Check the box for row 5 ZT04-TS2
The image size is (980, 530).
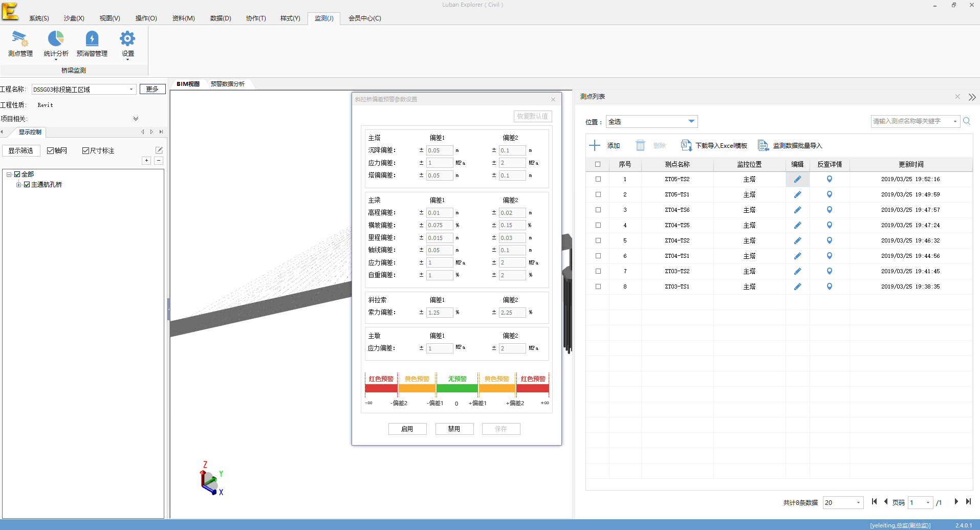pyautogui.click(x=598, y=240)
